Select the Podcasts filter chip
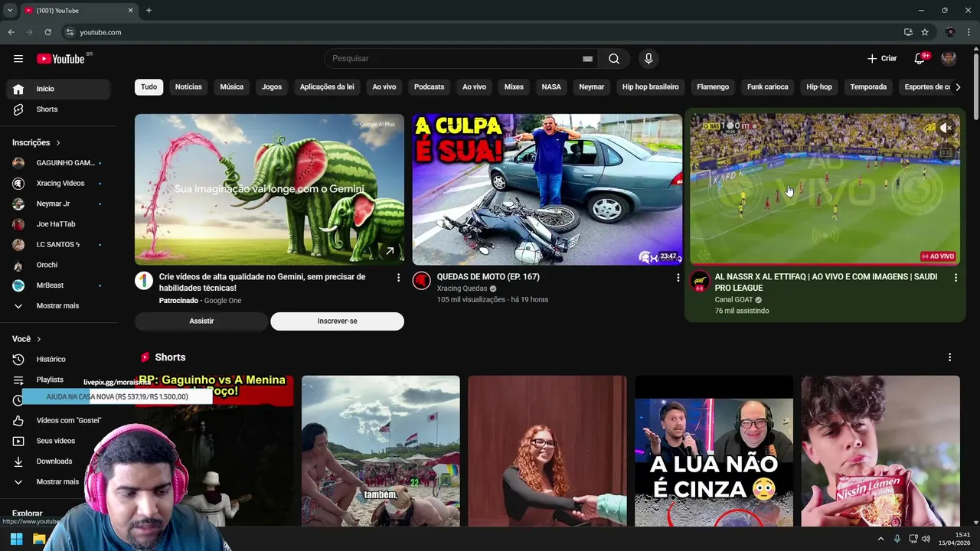Screen dimensions: 980x551 429,87
